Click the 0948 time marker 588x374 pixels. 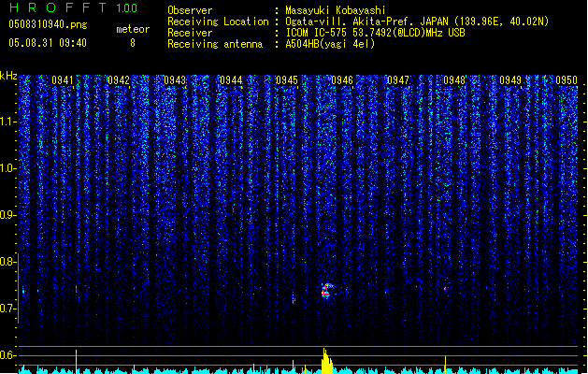[454, 80]
